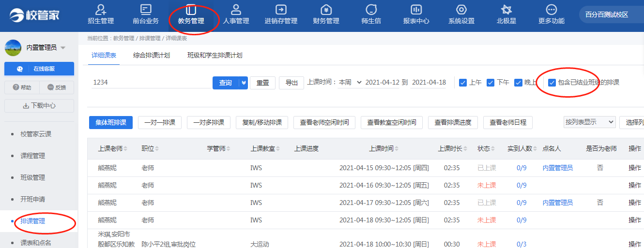The image size is (644, 248).
Task: Click the 内置管理员 avatar picture
Action: [13, 47]
